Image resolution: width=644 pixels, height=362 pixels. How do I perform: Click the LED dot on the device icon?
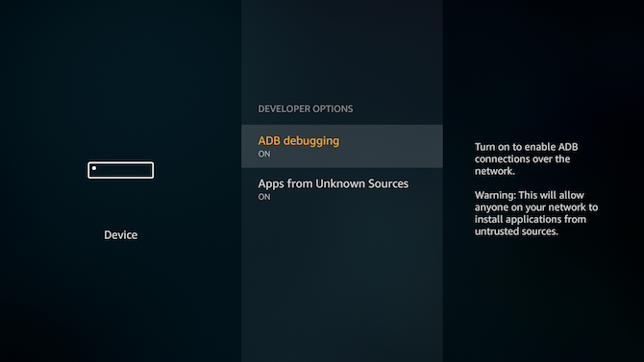(x=94, y=168)
